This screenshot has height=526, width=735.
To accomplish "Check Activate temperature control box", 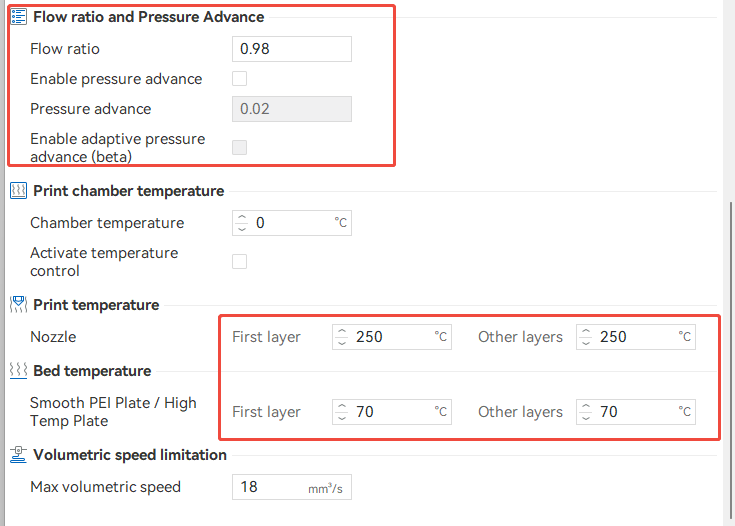I will click(x=240, y=262).
